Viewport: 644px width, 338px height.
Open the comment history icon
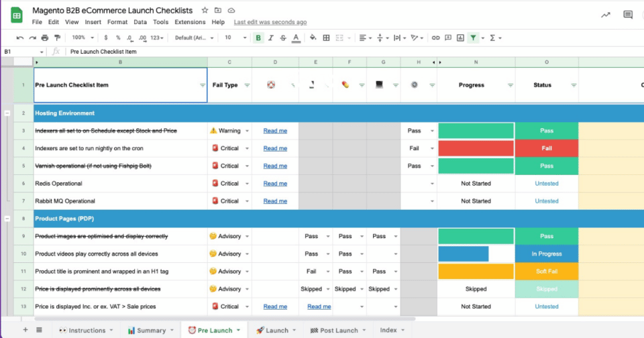pos(628,15)
